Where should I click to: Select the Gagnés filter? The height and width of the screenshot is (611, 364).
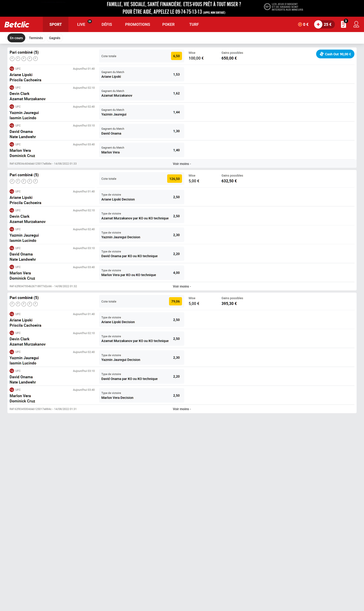[55, 38]
